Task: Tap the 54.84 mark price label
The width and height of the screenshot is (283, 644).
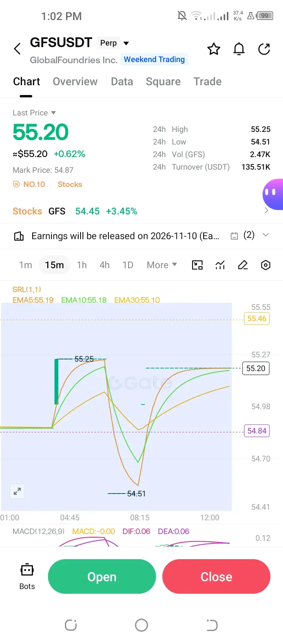Action: pyautogui.click(x=257, y=431)
